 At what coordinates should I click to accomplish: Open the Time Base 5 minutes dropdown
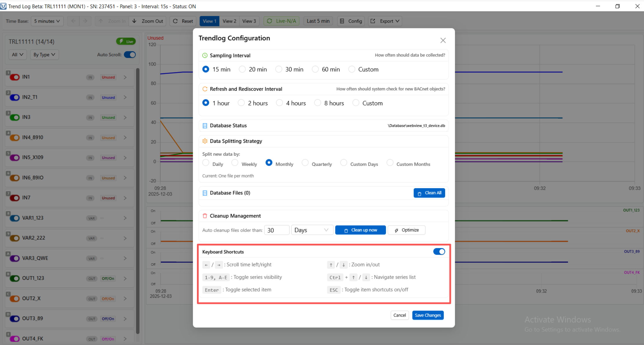pos(47,21)
